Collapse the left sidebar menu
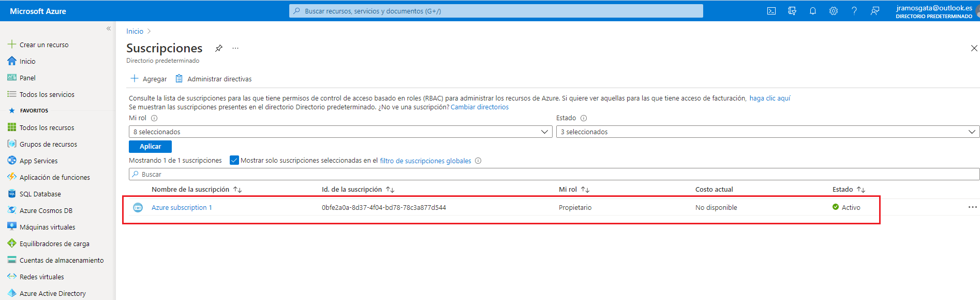Screen dimensions: 980x300 coord(109,28)
